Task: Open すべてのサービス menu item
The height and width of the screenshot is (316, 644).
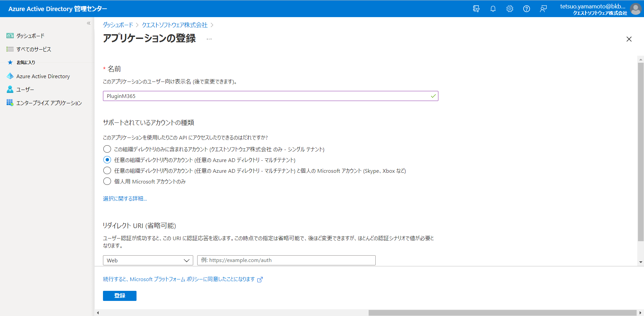Action: (34, 49)
